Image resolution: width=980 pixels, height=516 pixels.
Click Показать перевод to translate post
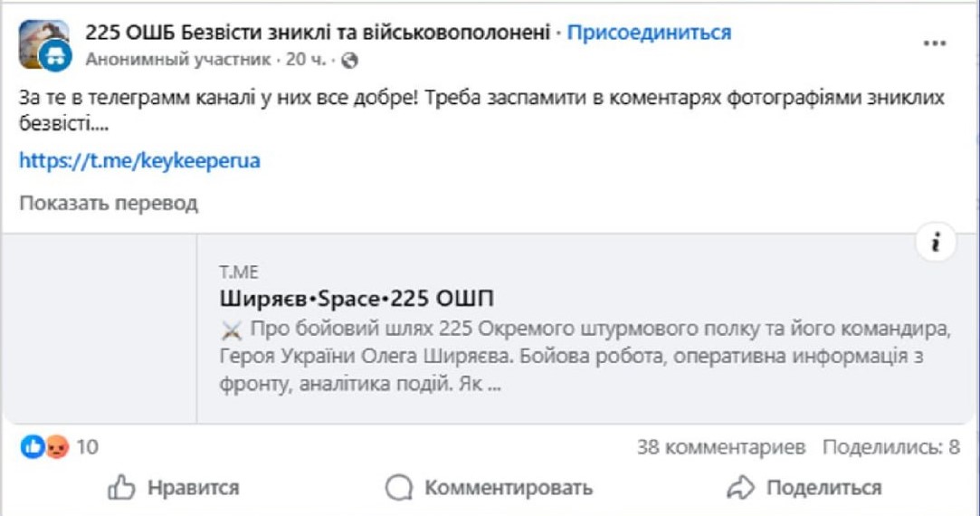[x=109, y=203]
